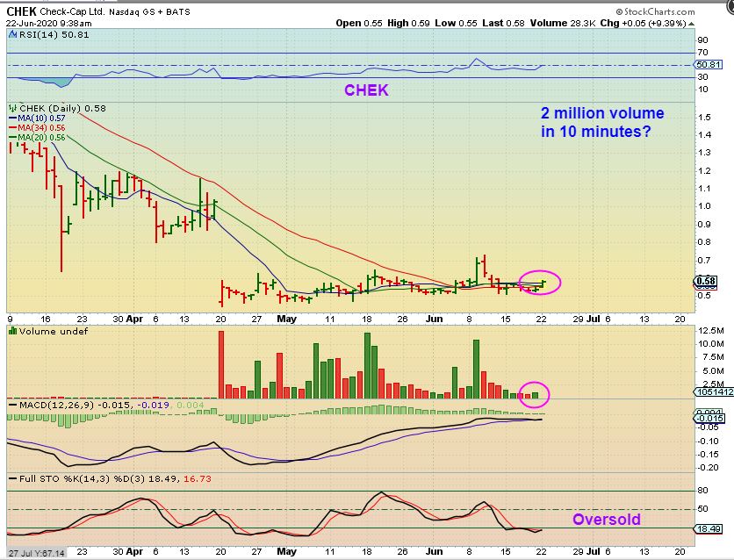Click the bold 'CHEK' ticker in header

pyautogui.click(x=21, y=11)
